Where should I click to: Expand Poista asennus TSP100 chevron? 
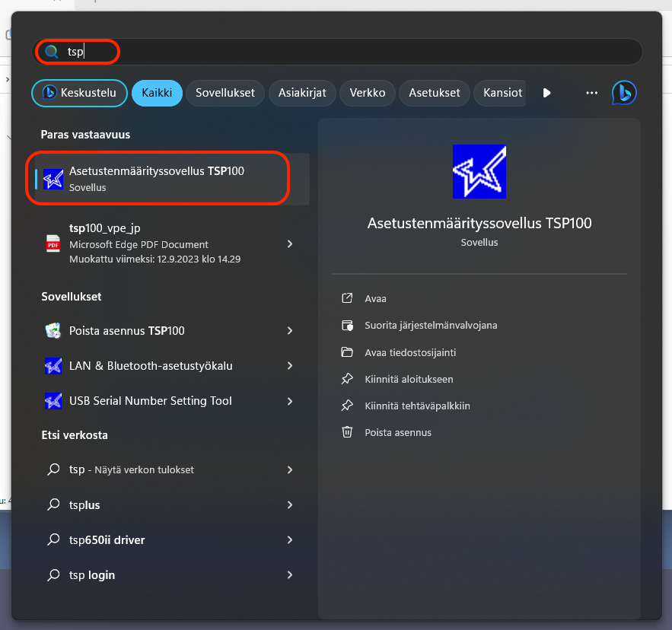(x=290, y=330)
